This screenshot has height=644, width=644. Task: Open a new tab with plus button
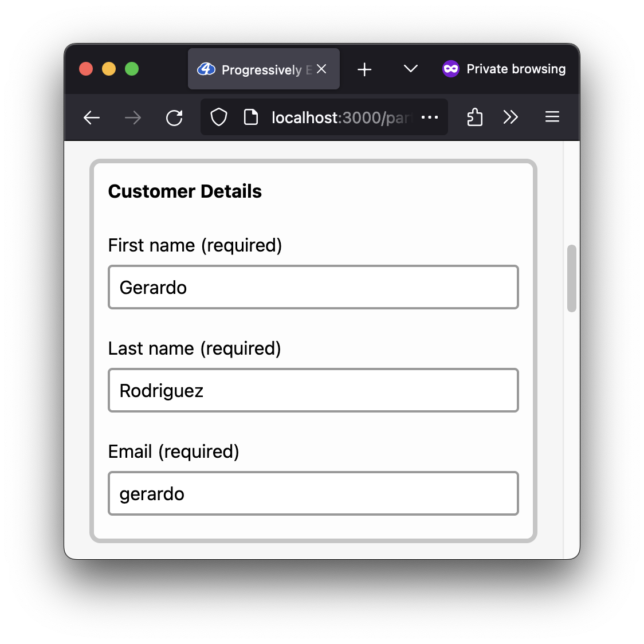click(364, 69)
